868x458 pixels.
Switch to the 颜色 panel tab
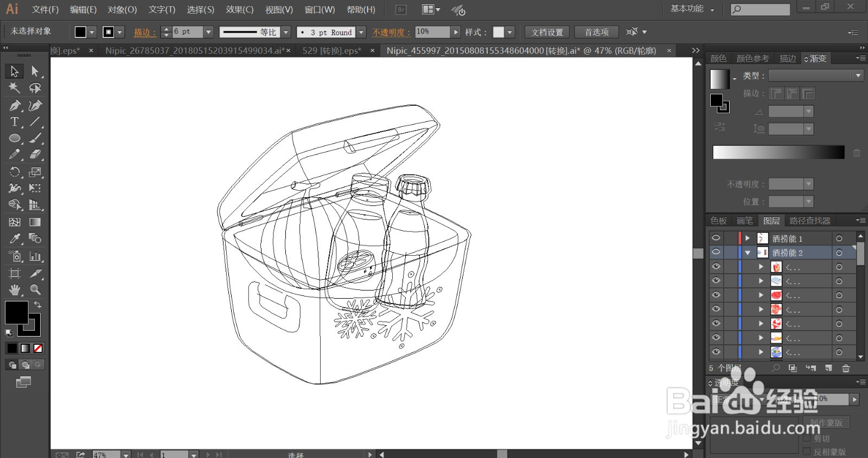[x=718, y=58]
